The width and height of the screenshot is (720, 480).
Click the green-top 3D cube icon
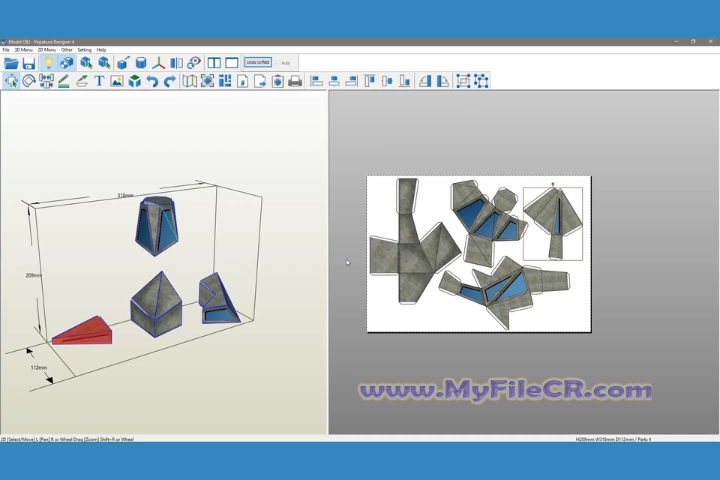click(x=135, y=81)
